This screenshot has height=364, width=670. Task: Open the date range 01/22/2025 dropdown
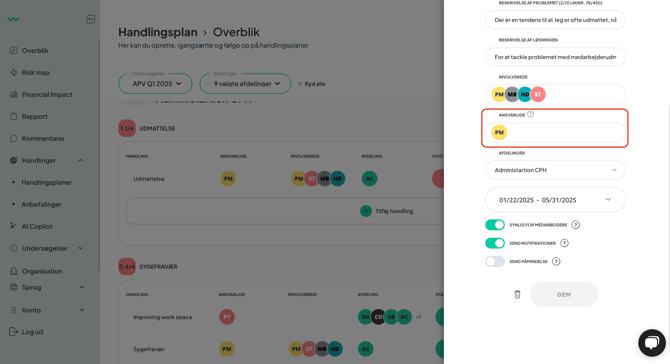coord(555,200)
